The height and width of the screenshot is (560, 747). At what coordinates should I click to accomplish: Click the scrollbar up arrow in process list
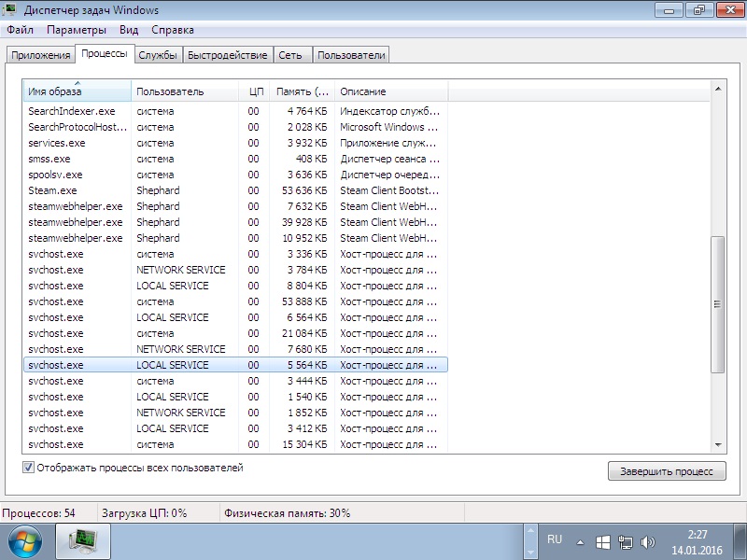pos(718,89)
